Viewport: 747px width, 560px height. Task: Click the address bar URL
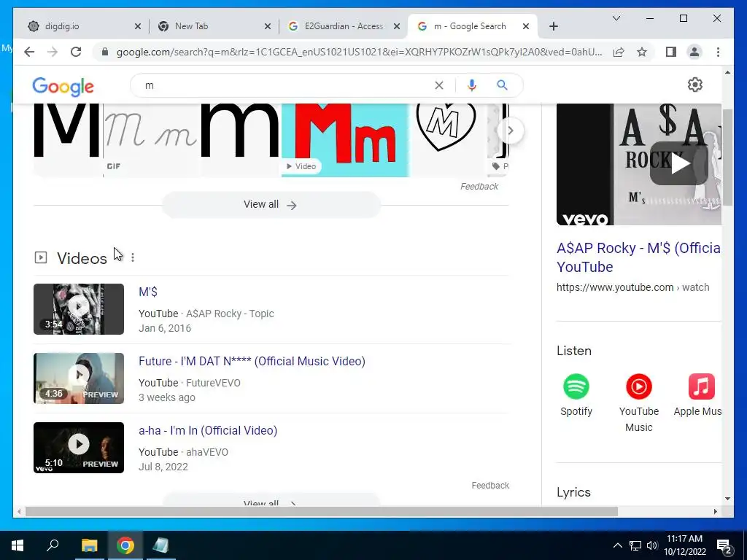pyautogui.click(x=359, y=52)
